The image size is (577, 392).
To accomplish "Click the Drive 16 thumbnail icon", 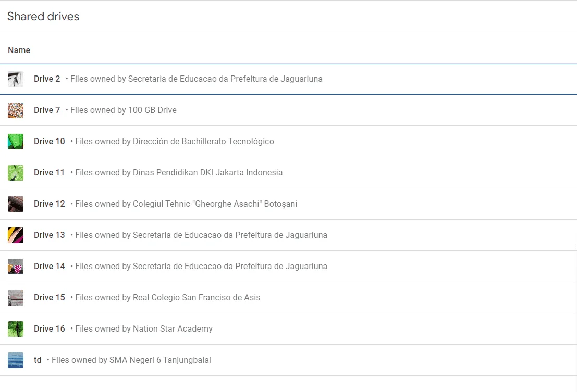I will pyautogui.click(x=16, y=329).
